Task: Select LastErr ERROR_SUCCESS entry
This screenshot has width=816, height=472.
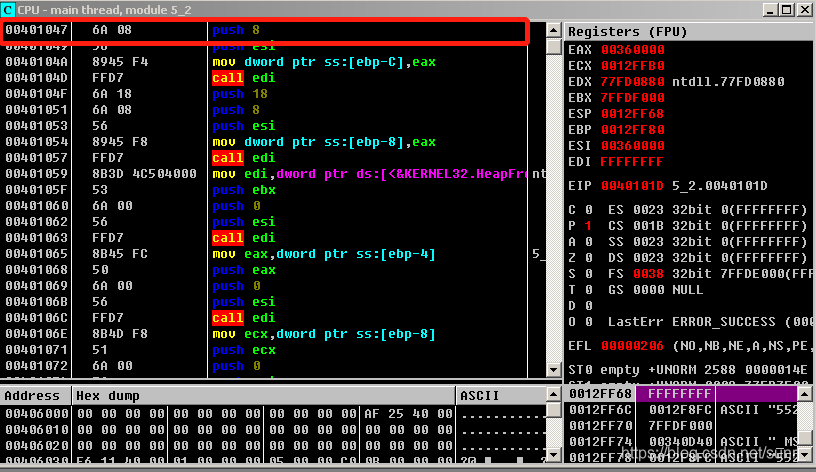Action: [710, 322]
